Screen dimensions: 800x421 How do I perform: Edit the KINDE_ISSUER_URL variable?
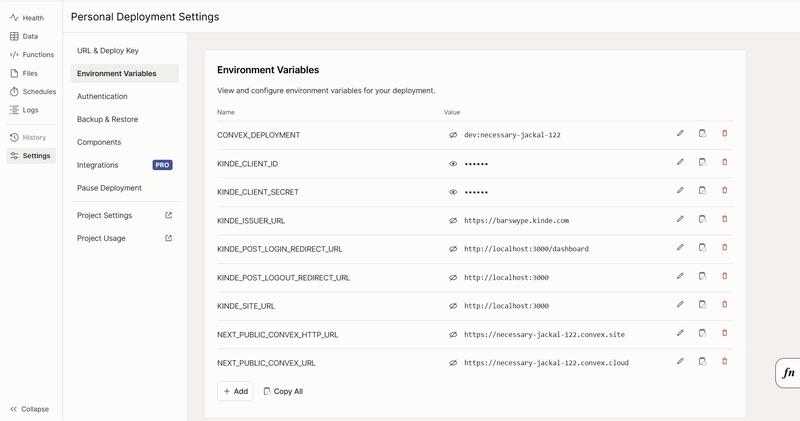point(680,219)
